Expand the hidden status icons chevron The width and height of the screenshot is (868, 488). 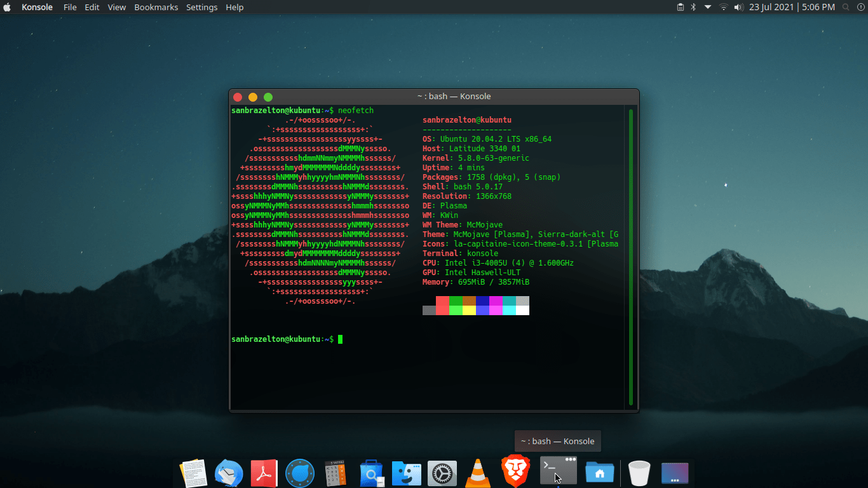[x=707, y=7]
